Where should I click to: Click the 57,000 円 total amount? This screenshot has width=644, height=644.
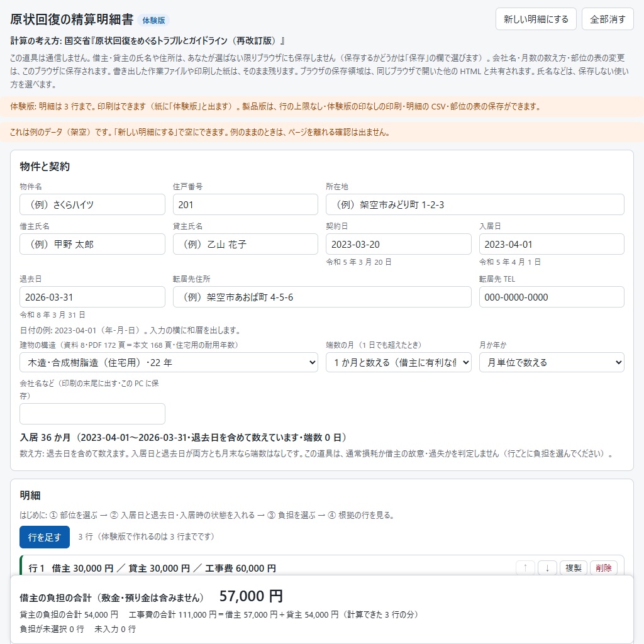click(x=251, y=596)
